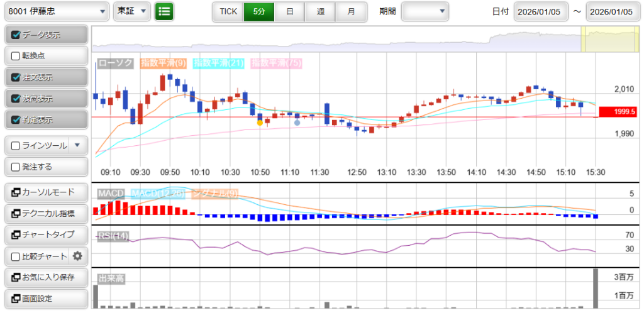This screenshot has height=313, width=644.
Task: Open the 東証 market dropdown
Action: click(131, 11)
